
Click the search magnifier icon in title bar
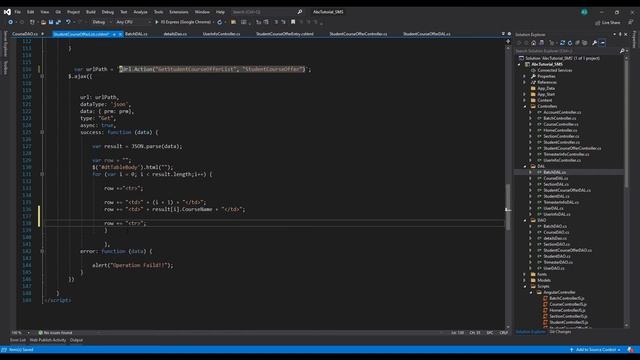[x=300, y=12]
